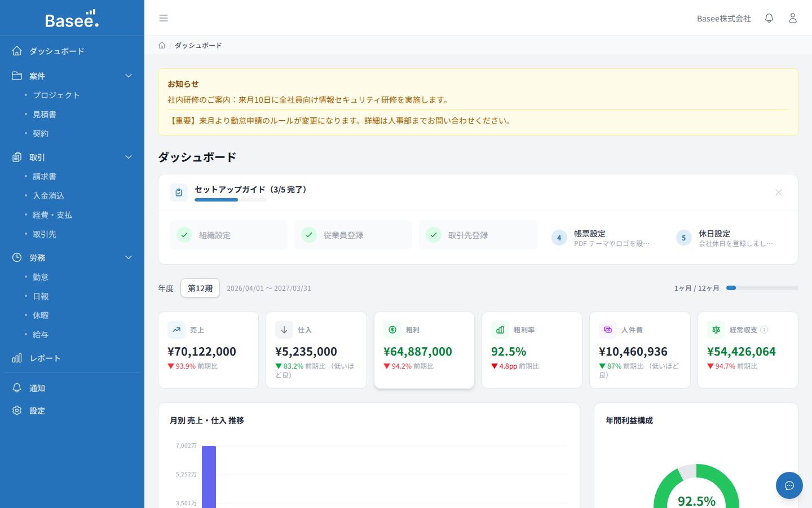Open the 休日設定 setup step
Screen dimensions: 812x508
pyautogui.click(x=727, y=238)
